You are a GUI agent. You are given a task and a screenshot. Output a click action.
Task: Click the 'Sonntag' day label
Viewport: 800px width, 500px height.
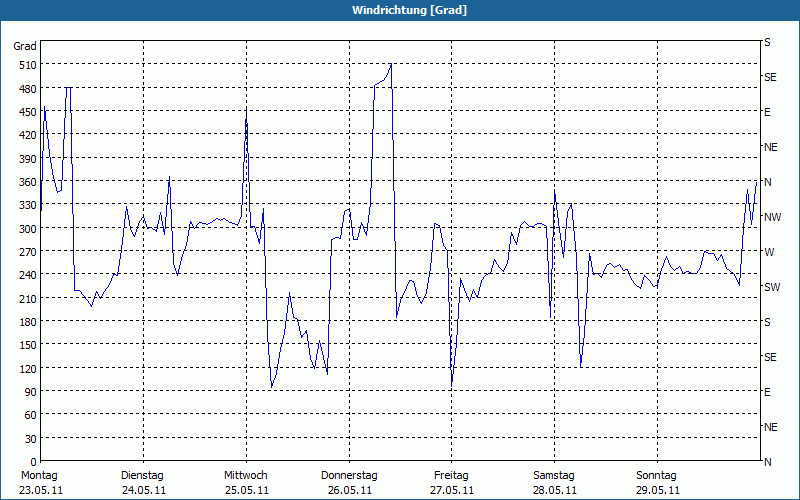pyautogui.click(x=656, y=476)
